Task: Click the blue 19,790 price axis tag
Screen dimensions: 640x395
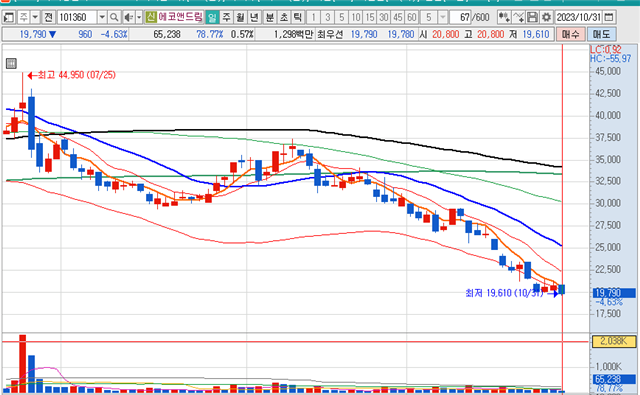Action: pos(613,293)
